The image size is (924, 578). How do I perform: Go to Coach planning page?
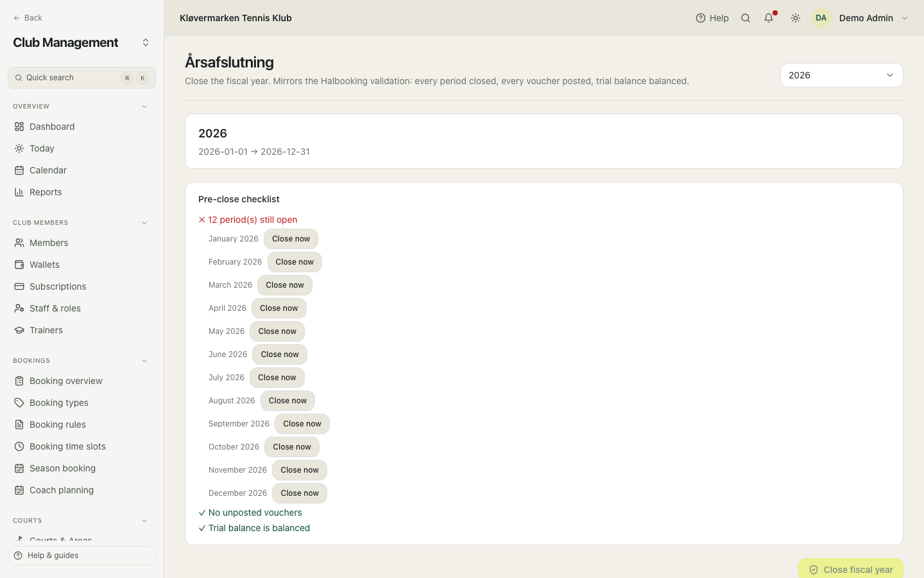tap(81, 490)
